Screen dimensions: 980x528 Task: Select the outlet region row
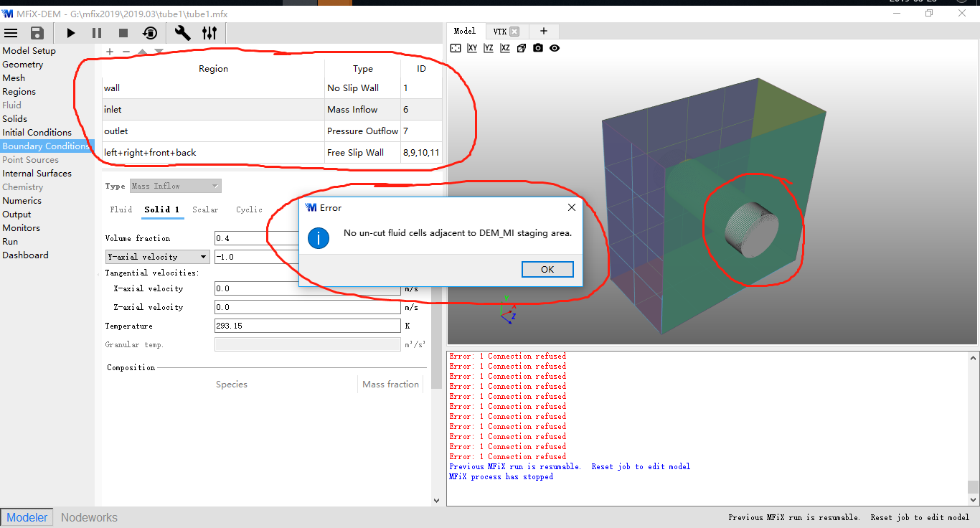tap(213, 131)
